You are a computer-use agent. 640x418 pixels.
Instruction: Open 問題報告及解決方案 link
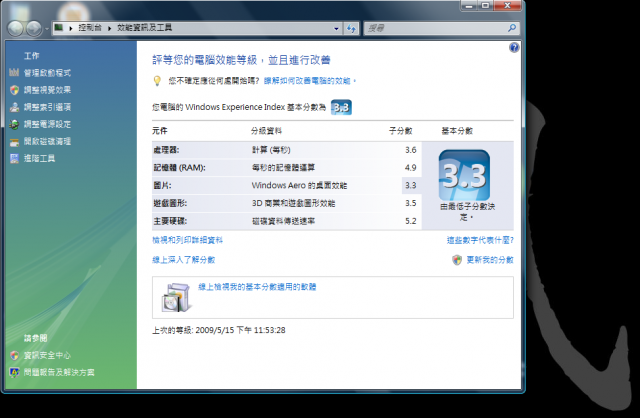pos(59,372)
